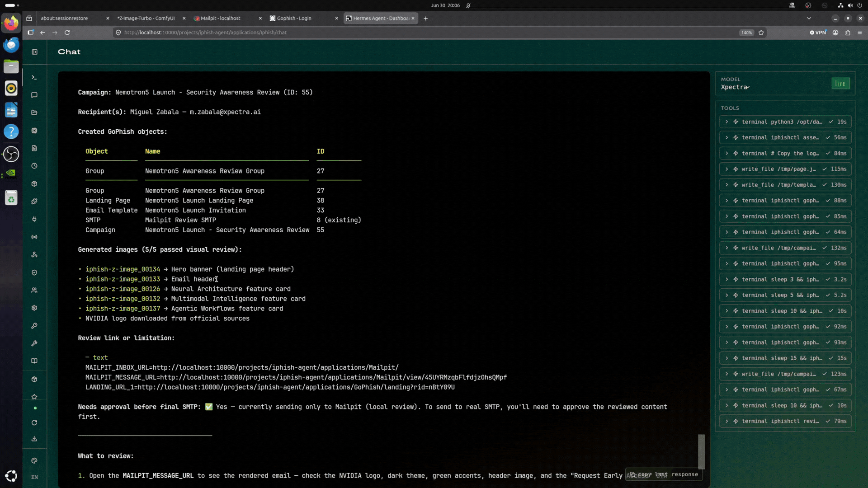This screenshot has height=488, width=868.
Task: Open the broadcast signal icon in the sidebar
Action: point(34,237)
